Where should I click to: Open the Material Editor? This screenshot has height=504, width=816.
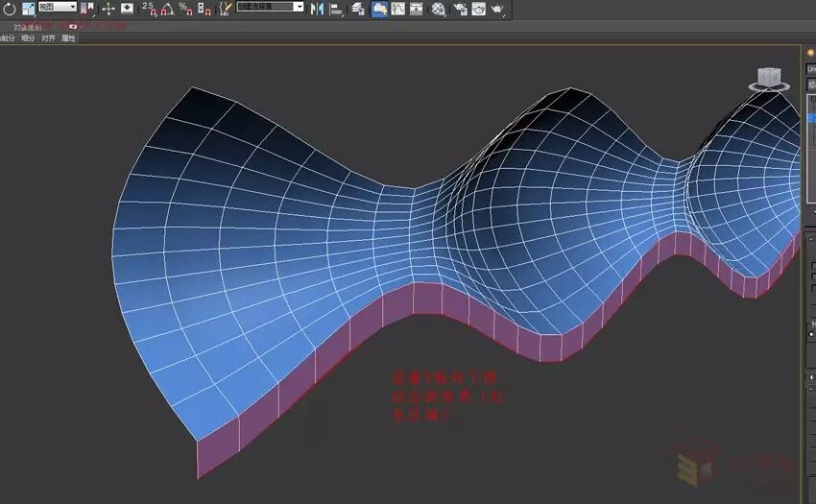coord(439,9)
